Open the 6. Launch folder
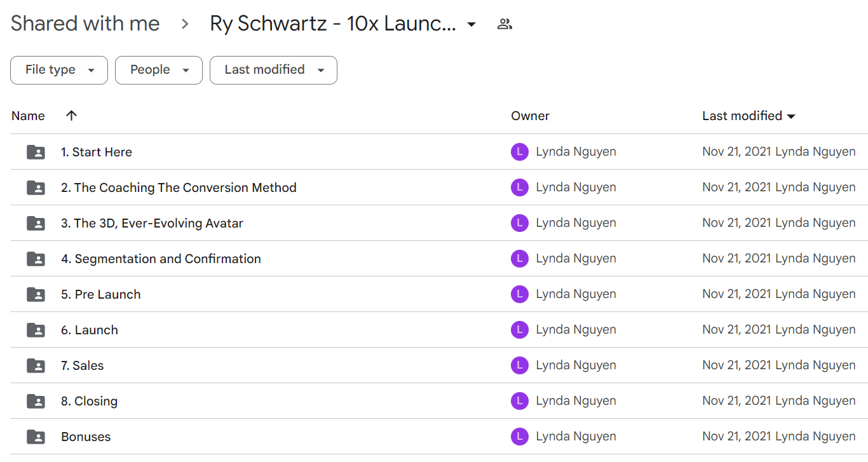The height and width of the screenshot is (462, 868). pos(90,330)
